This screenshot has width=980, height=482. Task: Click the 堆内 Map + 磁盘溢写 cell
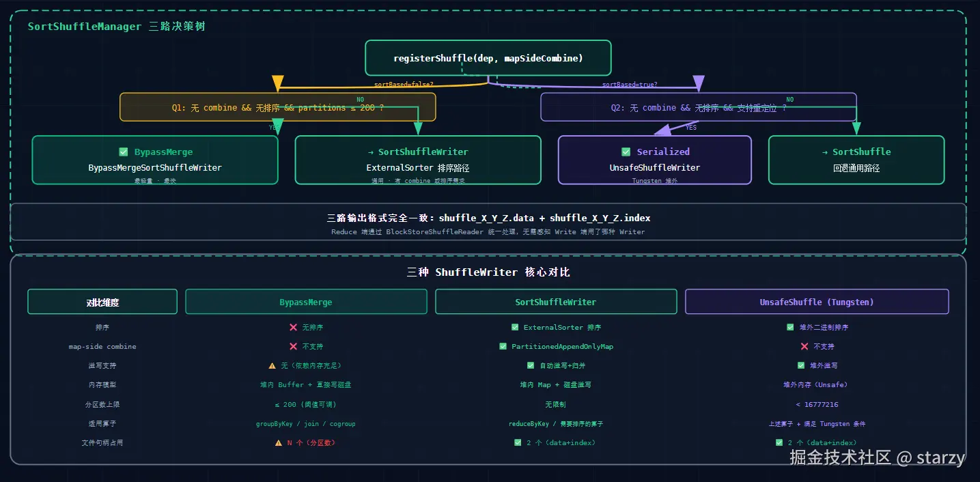coord(556,385)
